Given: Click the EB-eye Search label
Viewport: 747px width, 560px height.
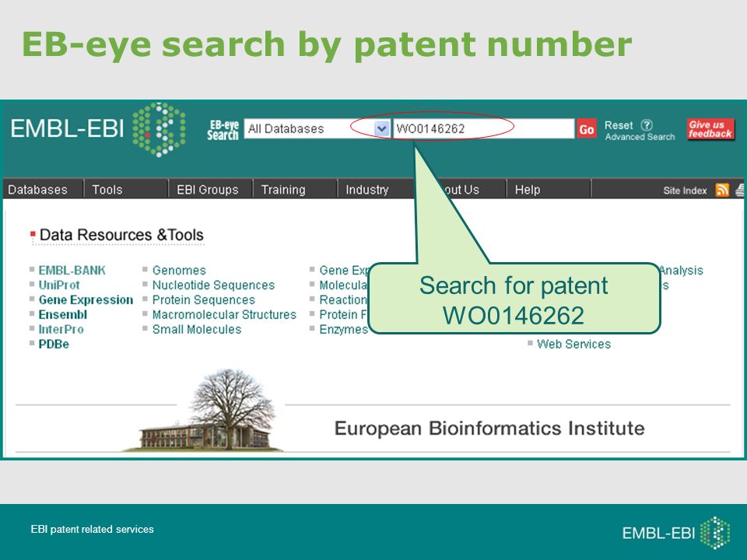Looking at the screenshot, I should (x=223, y=130).
